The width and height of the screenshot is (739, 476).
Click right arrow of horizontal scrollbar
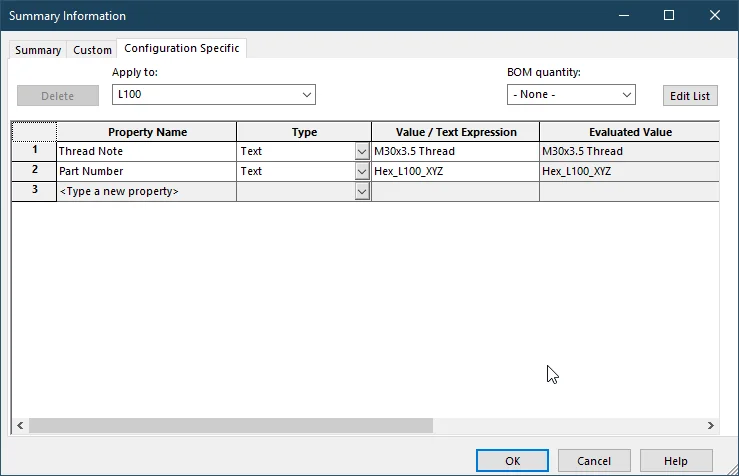711,425
